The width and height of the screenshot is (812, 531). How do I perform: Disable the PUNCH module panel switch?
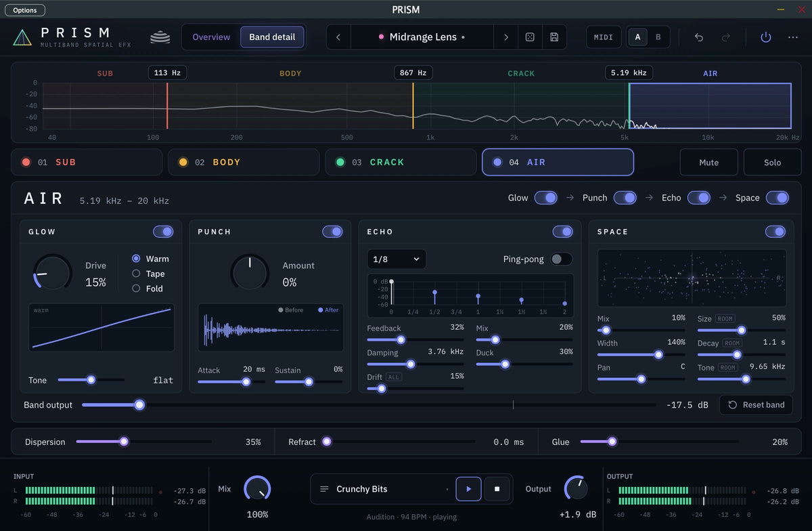(x=332, y=232)
